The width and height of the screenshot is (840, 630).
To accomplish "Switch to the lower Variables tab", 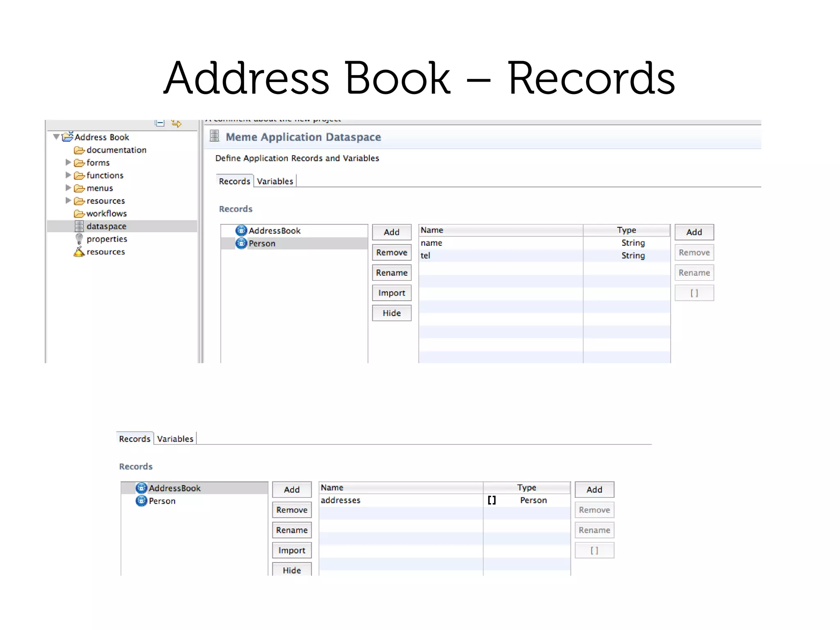I will [175, 439].
